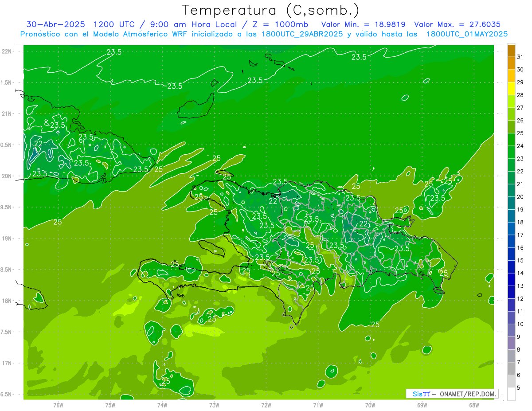
Task: Click teal scale swatch between 19 and 20
Action: coord(511,203)
